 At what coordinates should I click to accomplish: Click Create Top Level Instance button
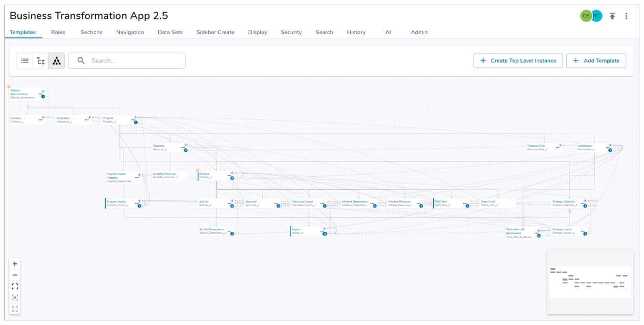pos(518,61)
